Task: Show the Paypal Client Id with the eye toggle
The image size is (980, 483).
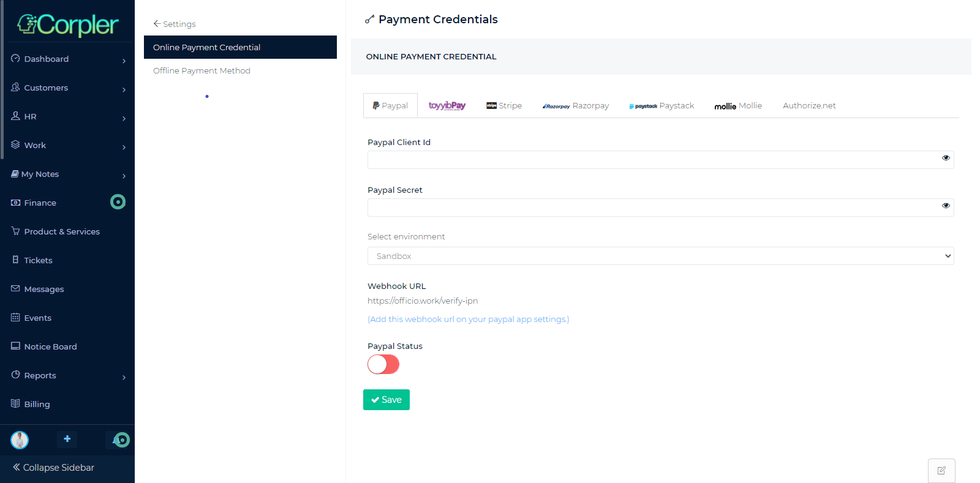Action: 946,158
